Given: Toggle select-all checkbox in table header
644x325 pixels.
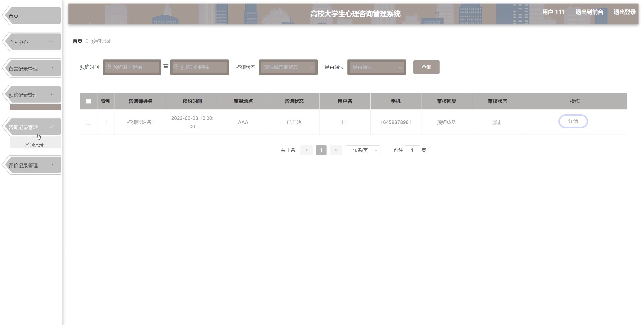Looking at the screenshot, I should point(89,101).
